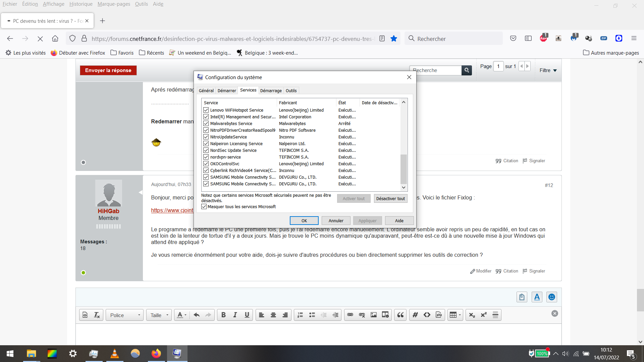Apply superscript formatting
644x362 pixels.
[484, 315]
